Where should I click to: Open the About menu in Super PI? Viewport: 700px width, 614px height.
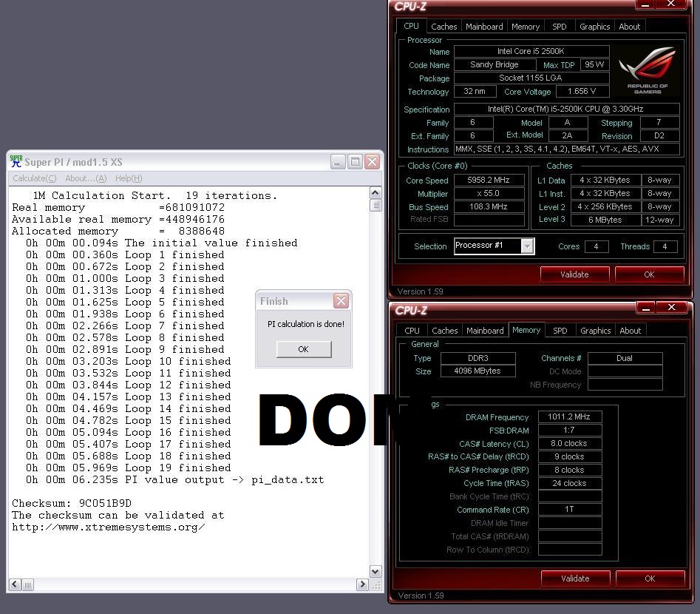85,178
